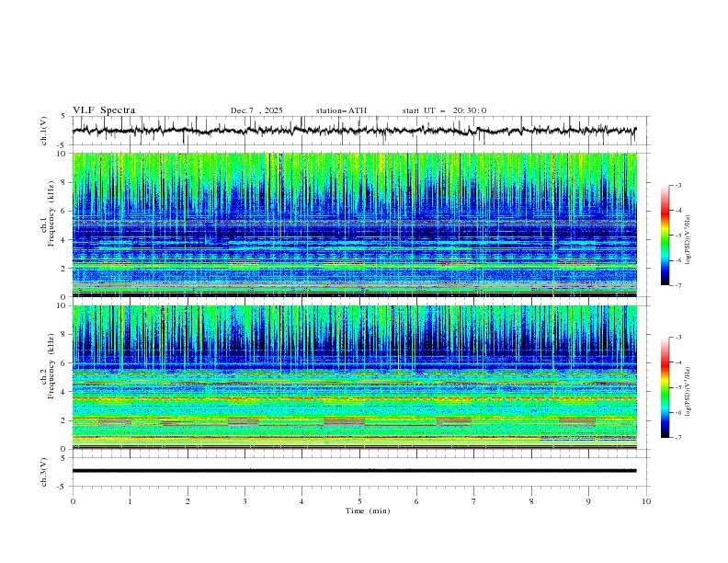This screenshot has height=563, width=728.
Task: Click the "-7" label on upper color bar
Action: 677,285
